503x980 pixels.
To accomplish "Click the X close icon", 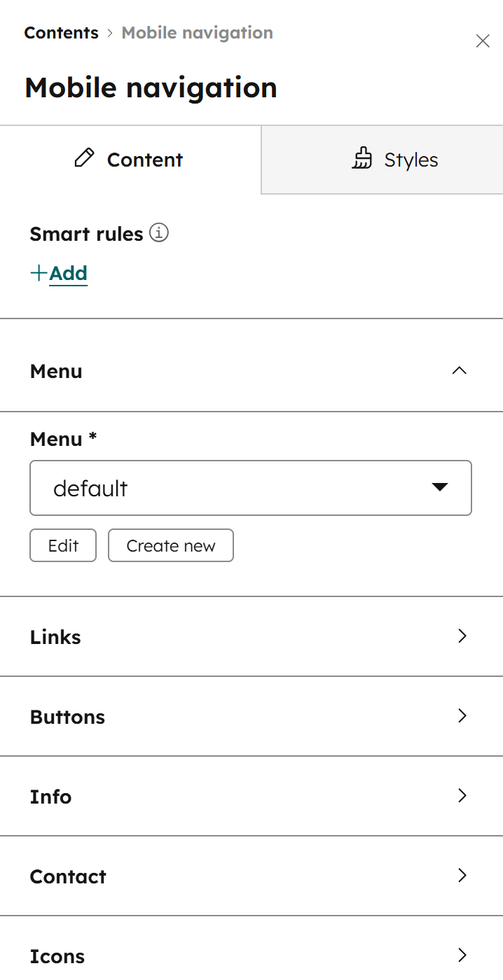I will click(483, 41).
